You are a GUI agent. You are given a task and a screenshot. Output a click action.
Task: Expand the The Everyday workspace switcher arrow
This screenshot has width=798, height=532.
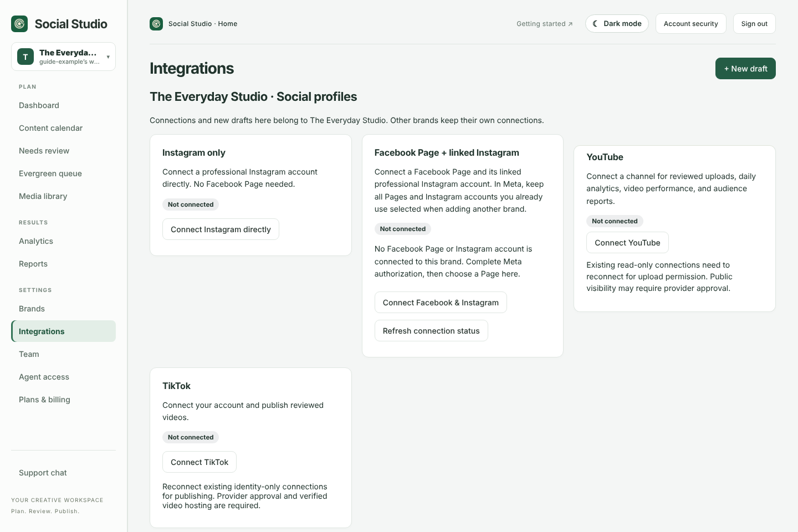click(108, 57)
